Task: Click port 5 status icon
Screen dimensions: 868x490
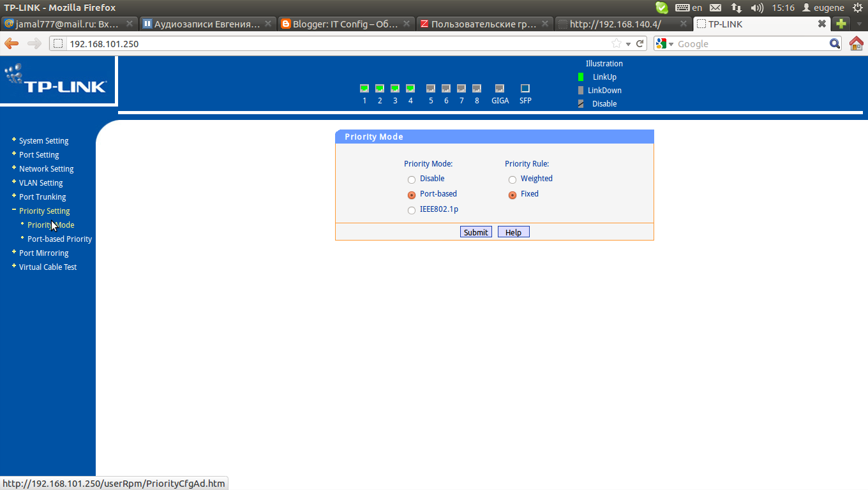Action: click(x=431, y=89)
